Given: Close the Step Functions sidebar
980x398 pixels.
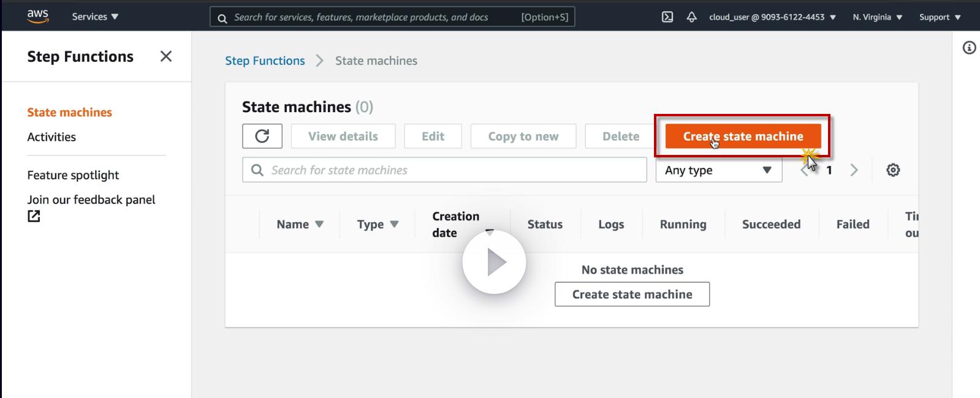Looking at the screenshot, I should point(165,56).
